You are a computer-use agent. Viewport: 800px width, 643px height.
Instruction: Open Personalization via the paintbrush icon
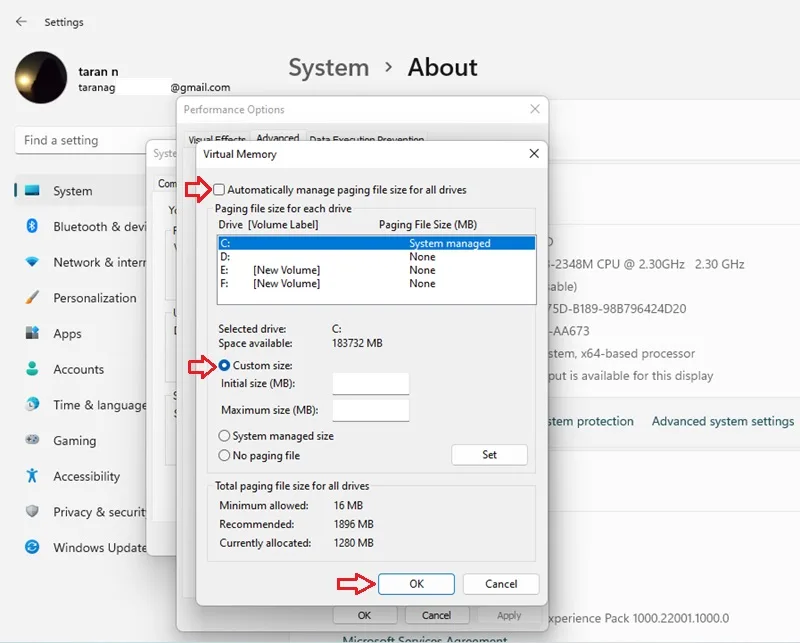32,297
